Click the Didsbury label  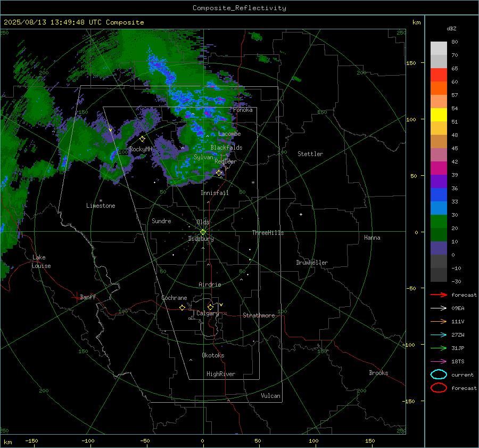pos(201,239)
